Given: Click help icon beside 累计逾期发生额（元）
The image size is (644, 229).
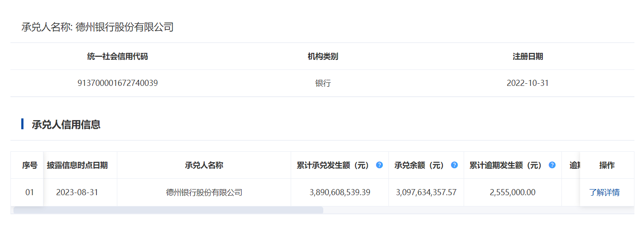Looking at the screenshot, I should click(552, 165).
